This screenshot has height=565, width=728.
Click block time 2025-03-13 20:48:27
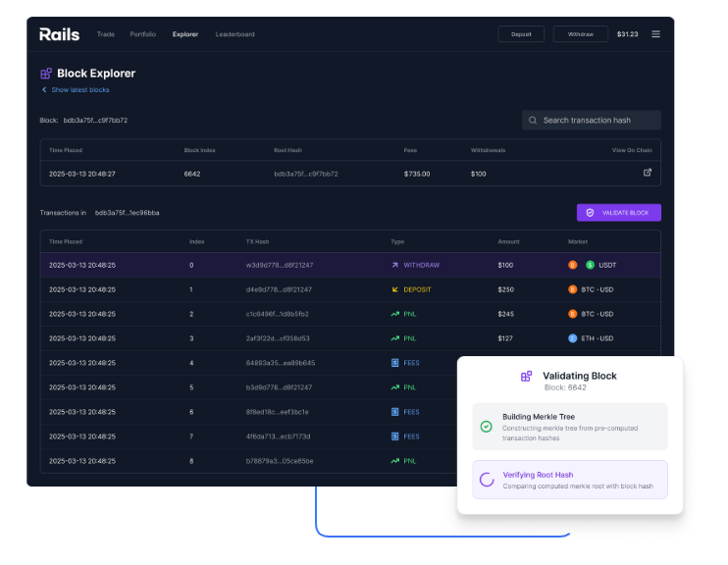[82, 174]
